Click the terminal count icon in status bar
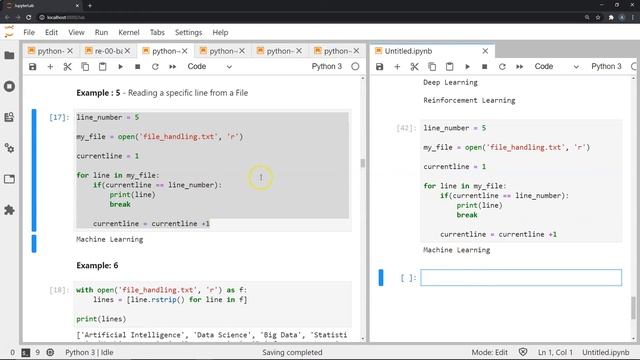This screenshot has height=360, width=640. [26, 352]
